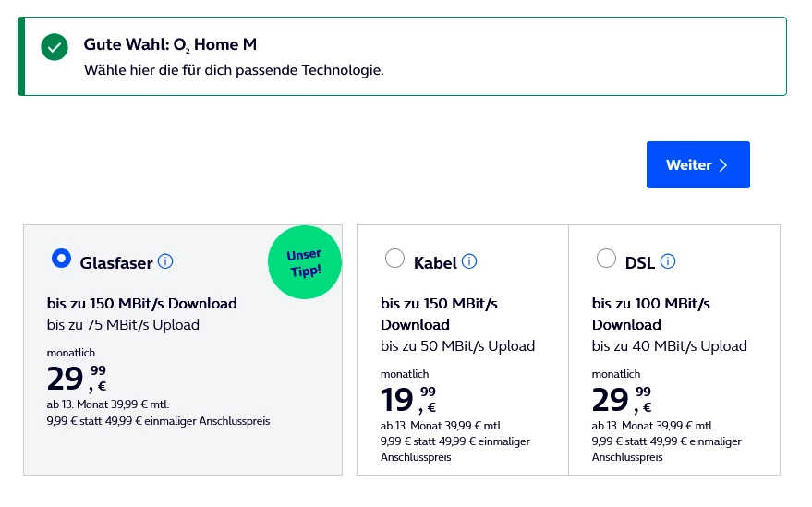
Task: Select the Glasfaser radio button
Action: coord(61,260)
